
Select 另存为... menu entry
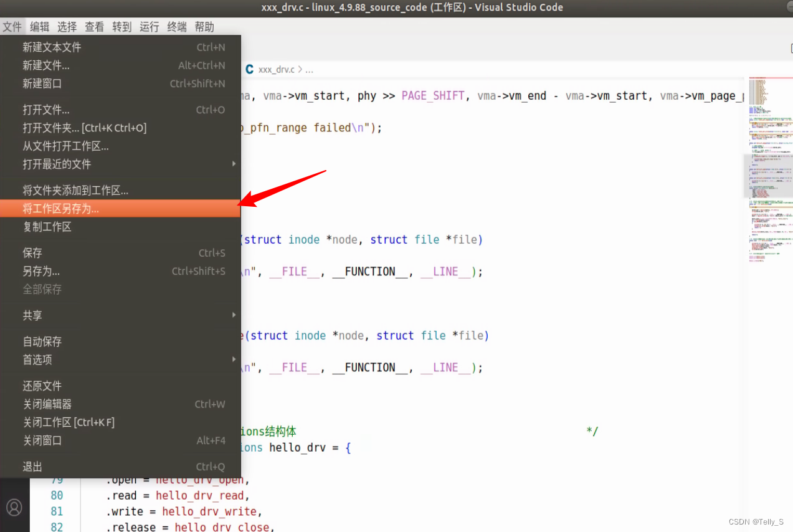point(120,271)
